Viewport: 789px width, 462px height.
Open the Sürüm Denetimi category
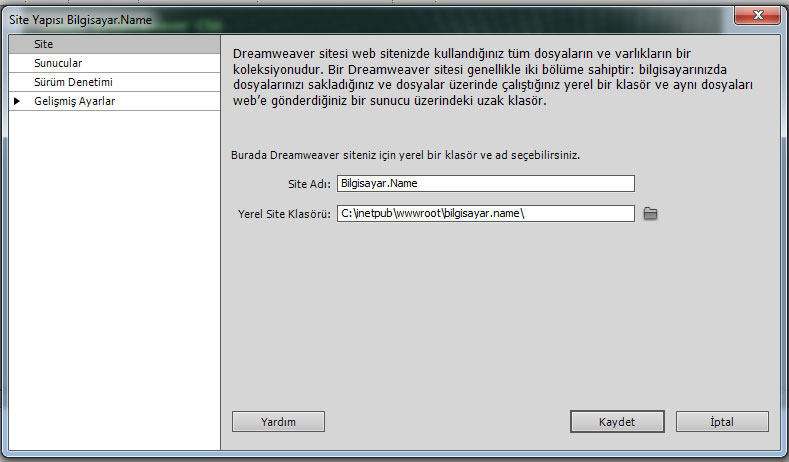[x=115, y=82]
